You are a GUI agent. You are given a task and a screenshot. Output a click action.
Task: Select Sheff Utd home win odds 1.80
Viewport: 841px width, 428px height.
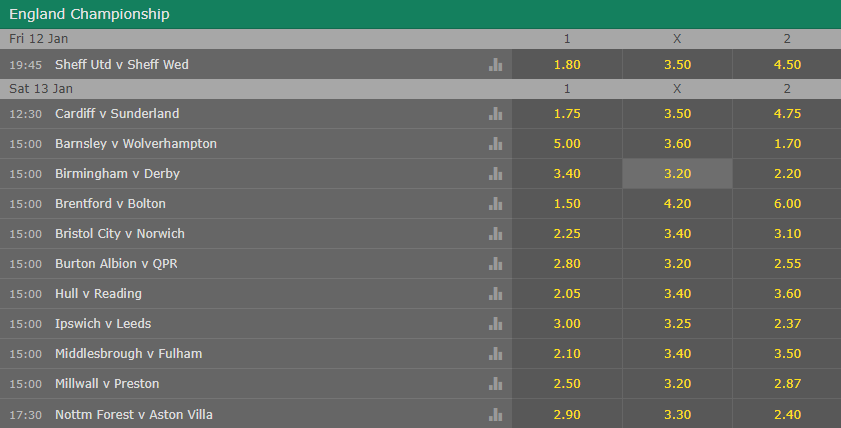click(567, 64)
